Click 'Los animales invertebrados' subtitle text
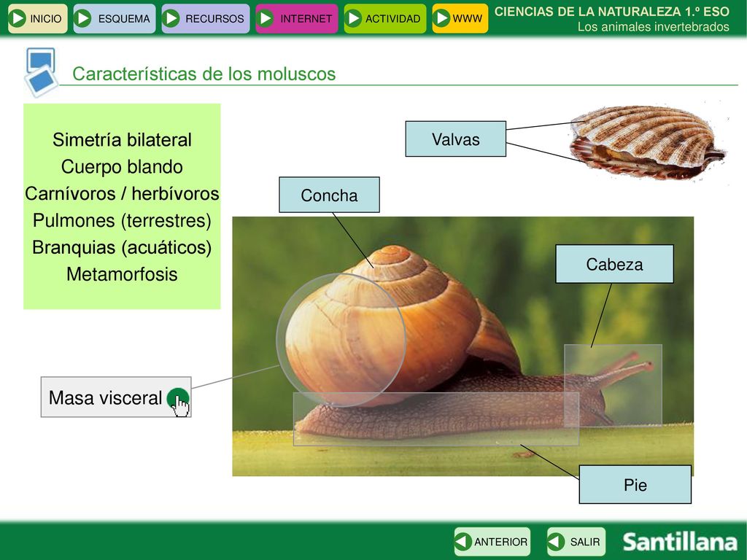The image size is (747, 560). point(653,27)
